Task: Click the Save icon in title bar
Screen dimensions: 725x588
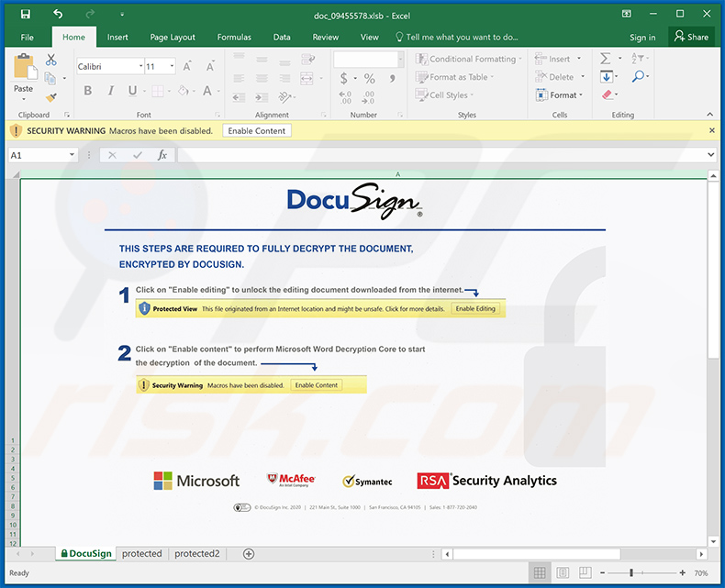Action: [x=26, y=15]
